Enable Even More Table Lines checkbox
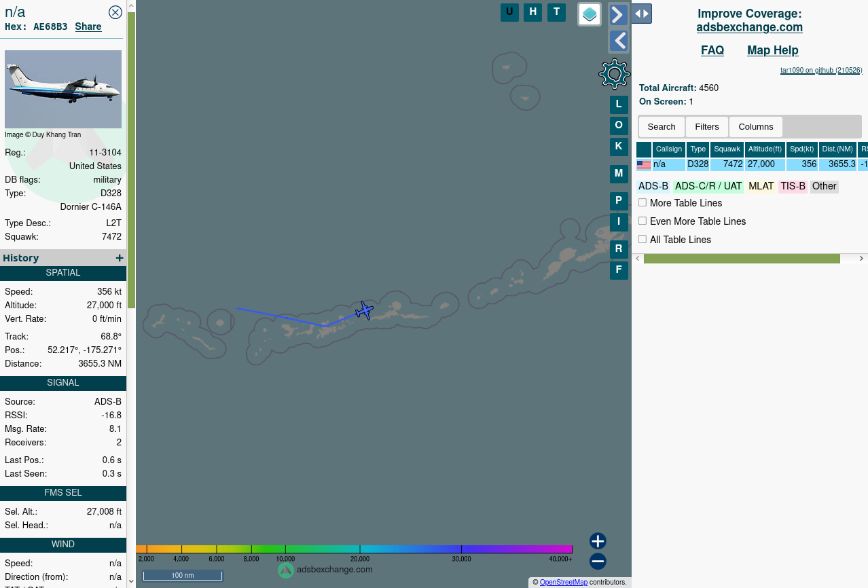This screenshot has height=588, width=868. (643, 221)
